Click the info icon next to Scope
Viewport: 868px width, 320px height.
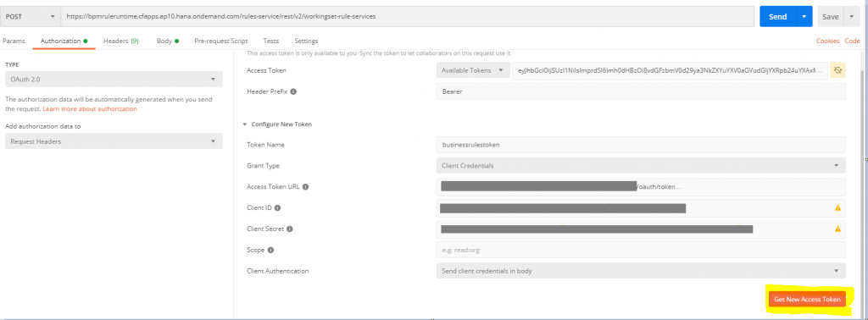point(270,250)
